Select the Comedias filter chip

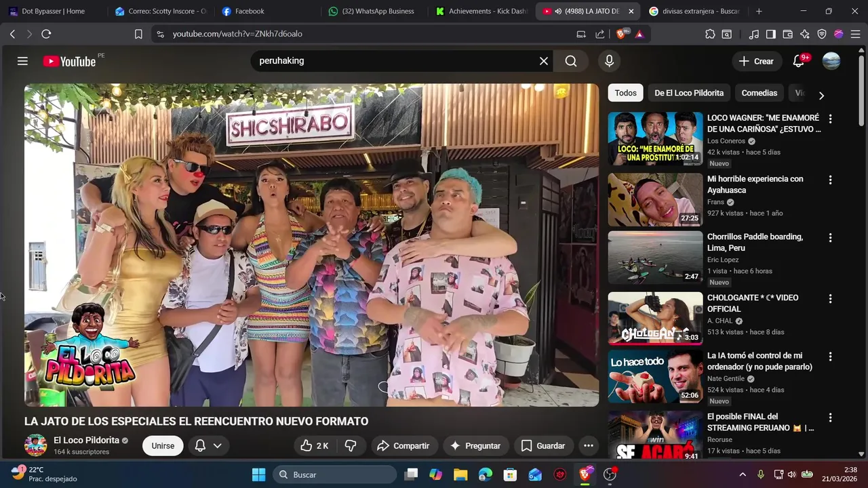[x=759, y=93]
